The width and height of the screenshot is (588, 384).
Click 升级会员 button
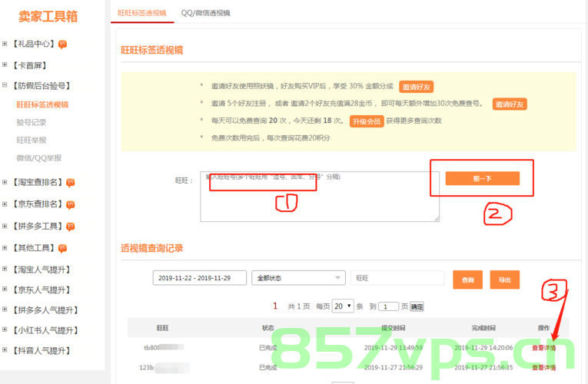point(367,121)
